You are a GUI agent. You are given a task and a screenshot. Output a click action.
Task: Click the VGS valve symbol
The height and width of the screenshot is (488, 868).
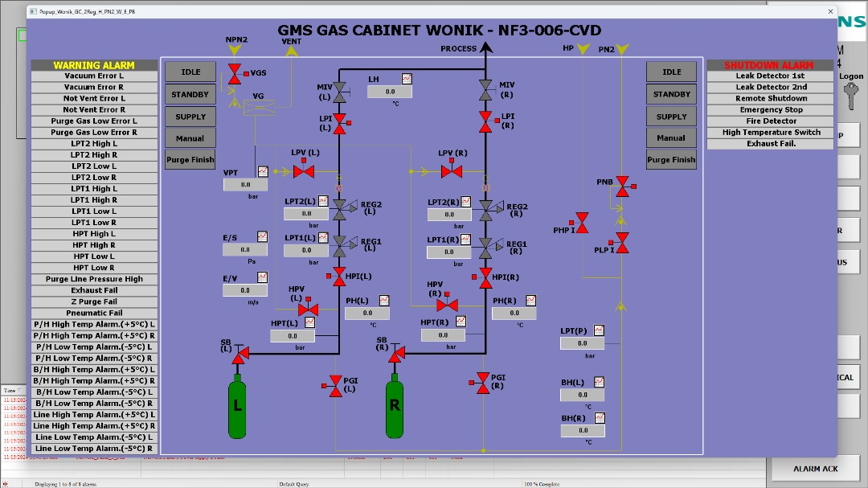pyautogui.click(x=235, y=74)
